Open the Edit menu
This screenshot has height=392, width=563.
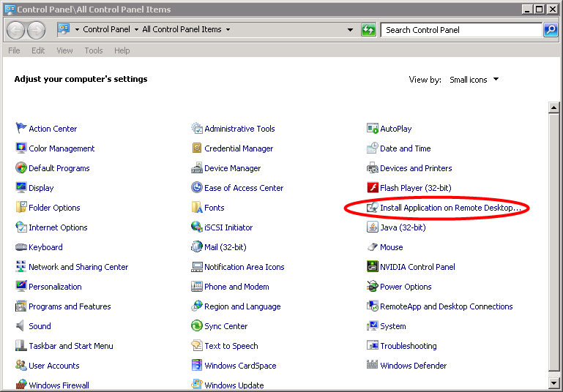[x=38, y=50]
